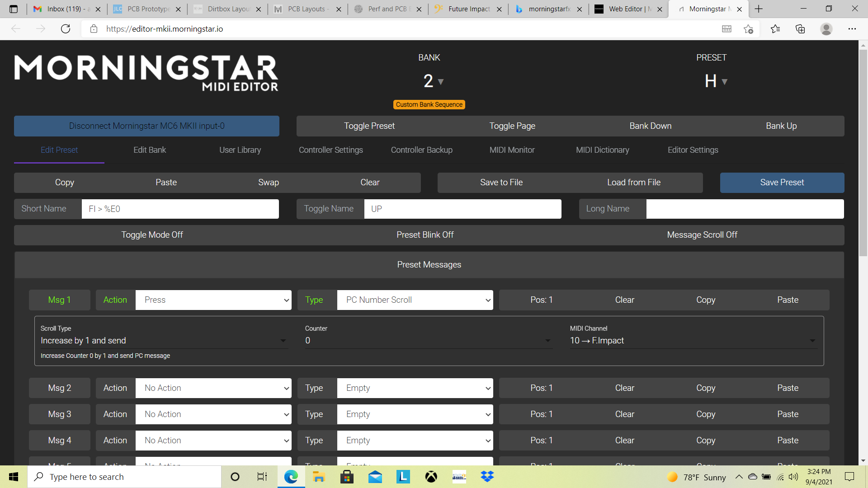Open the Mail app from taskbar

click(x=375, y=477)
